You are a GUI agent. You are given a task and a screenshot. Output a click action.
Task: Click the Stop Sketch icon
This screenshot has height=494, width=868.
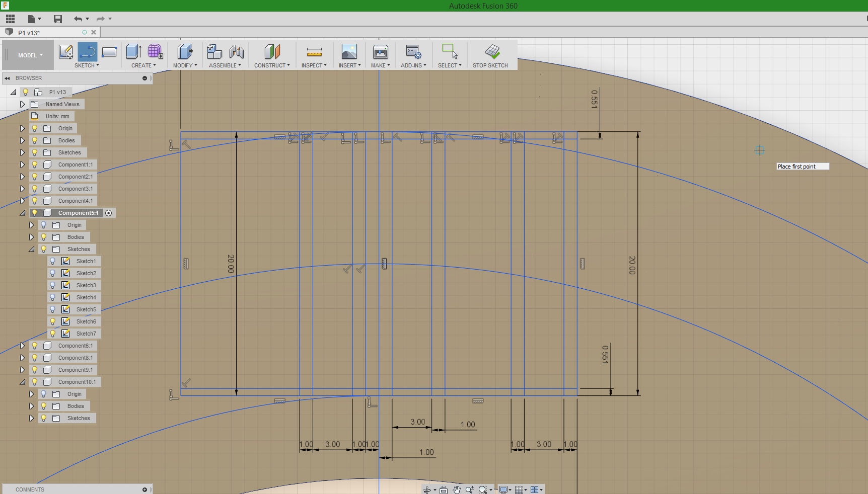pyautogui.click(x=492, y=51)
